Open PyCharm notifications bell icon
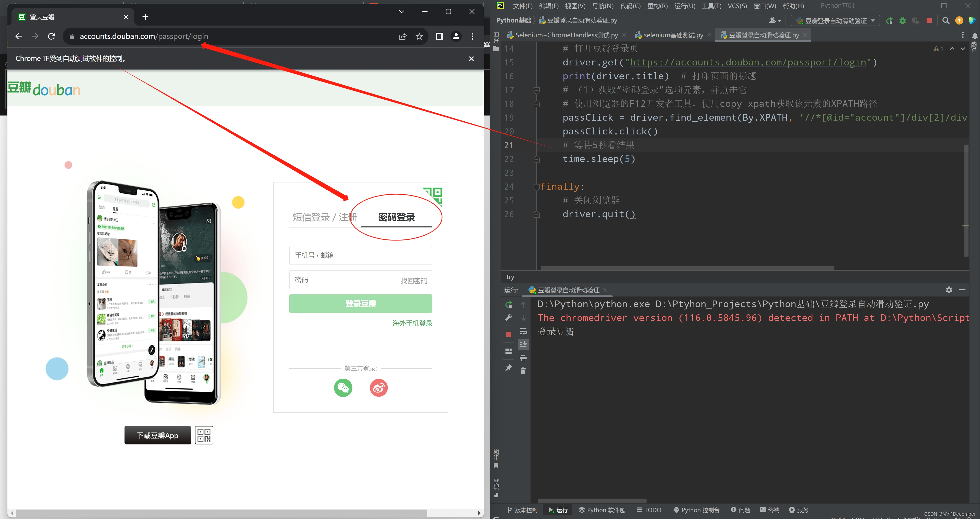The height and width of the screenshot is (519, 980). [x=975, y=36]
